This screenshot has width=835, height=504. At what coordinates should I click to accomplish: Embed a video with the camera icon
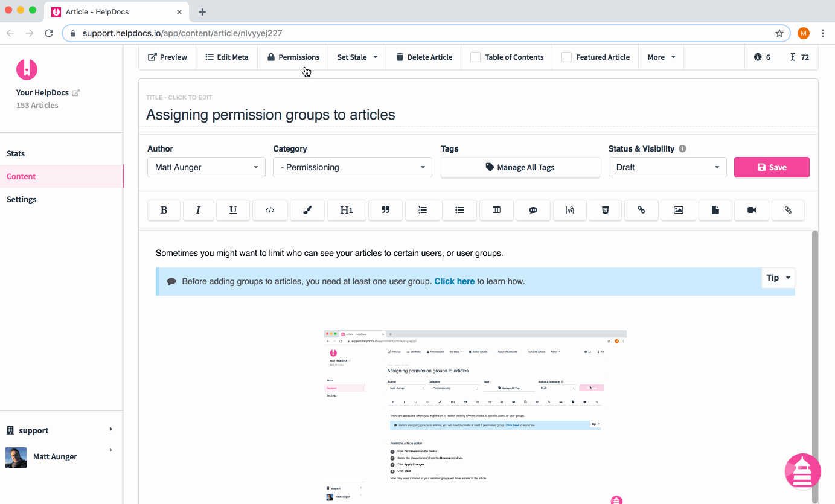(752, 210)
